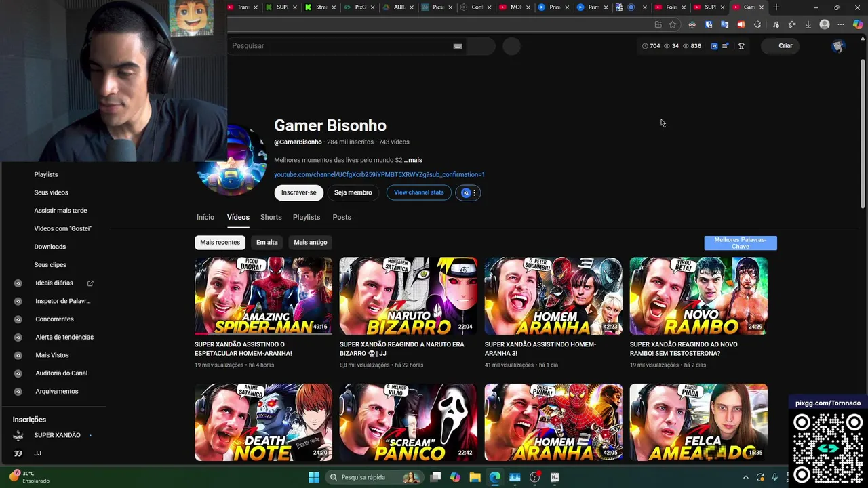Open Assistir mais tarde in sidebar
The image size is (868, 488).
point(60,211)
